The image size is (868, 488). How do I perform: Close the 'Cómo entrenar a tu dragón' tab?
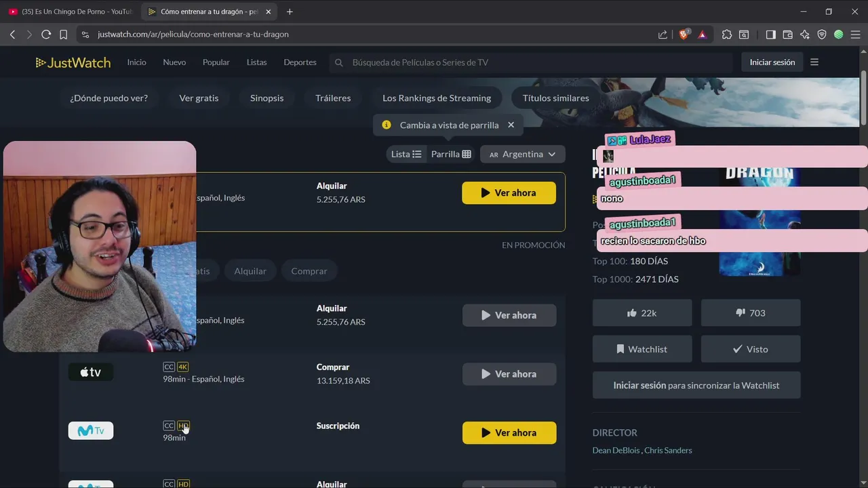click(x=269, y=12)
